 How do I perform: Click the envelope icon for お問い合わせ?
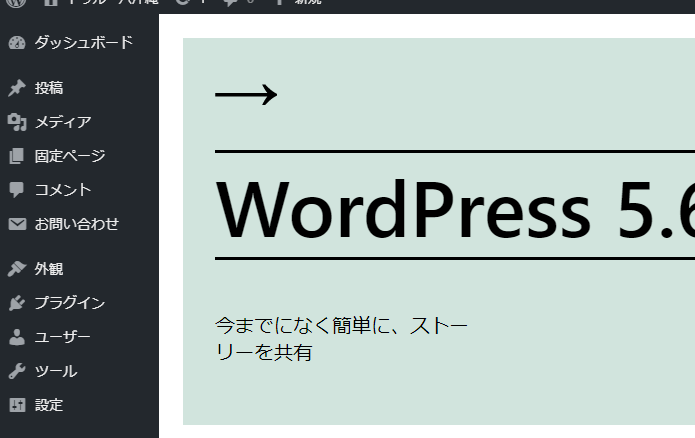(17, 224)
